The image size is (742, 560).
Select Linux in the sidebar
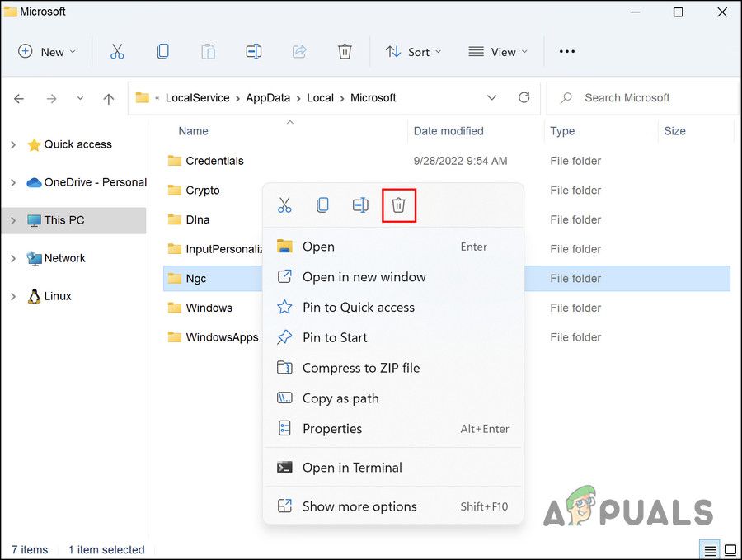tap(58, 296)
